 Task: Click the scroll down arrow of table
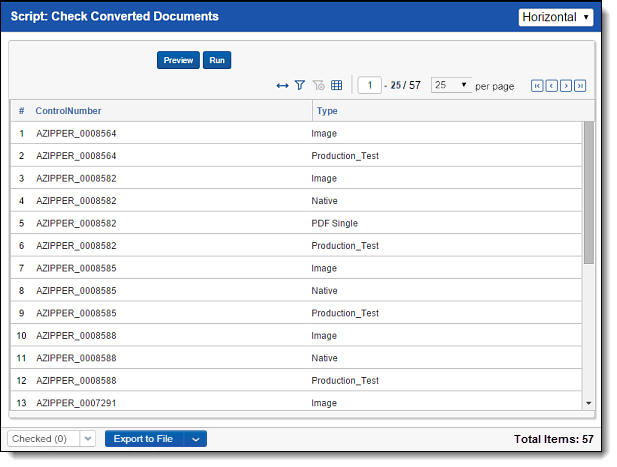point(589,403)
